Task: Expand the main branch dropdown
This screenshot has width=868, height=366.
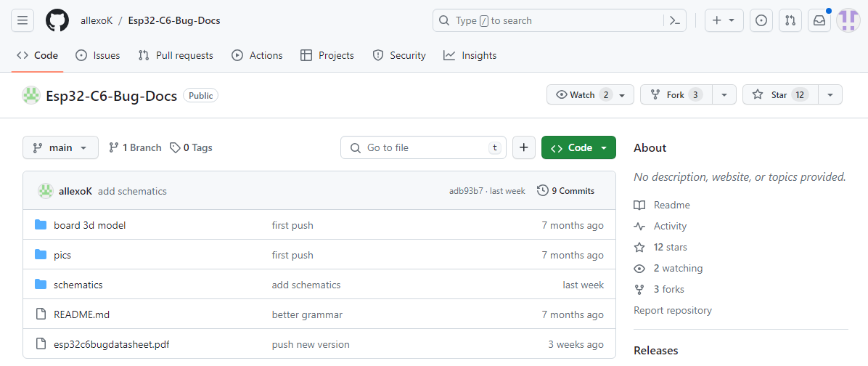Action: click(60, 147)
